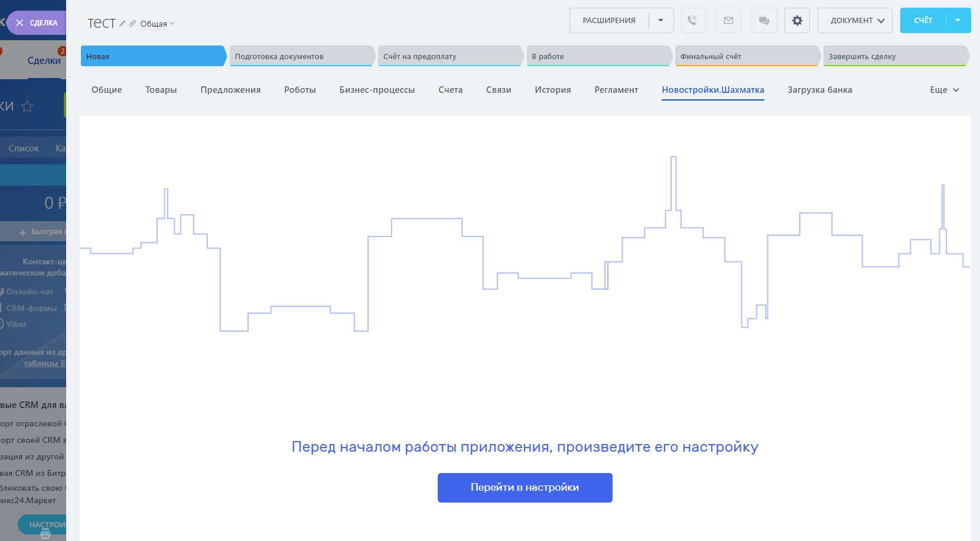Expand the Еще tabs menu
Screen dimensions: 980x541
click(x=944, y=90)
